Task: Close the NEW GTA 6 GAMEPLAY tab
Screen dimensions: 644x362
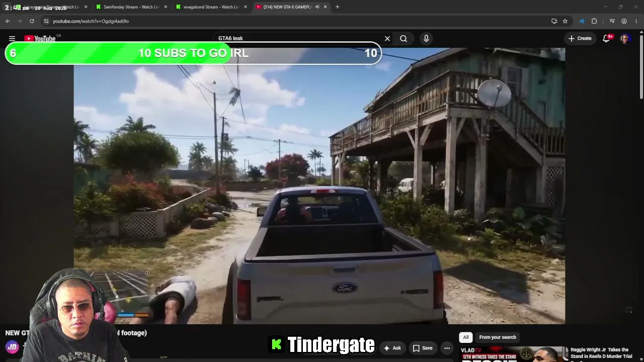Action: 325,7
